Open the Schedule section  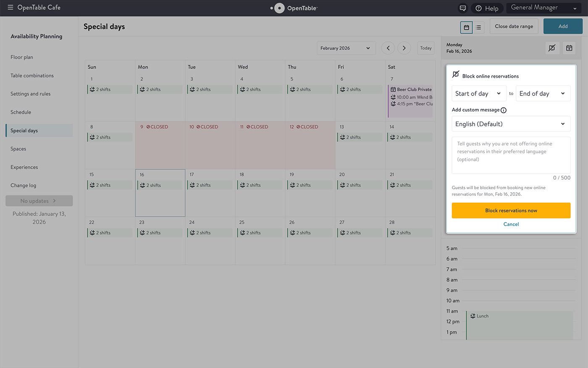[21, 112]
